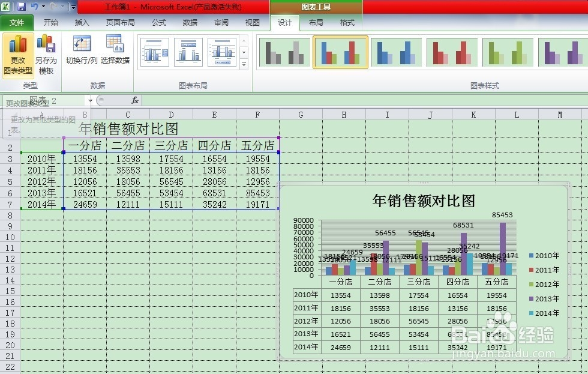Click the Insert Function fx icon

point(135,100)
